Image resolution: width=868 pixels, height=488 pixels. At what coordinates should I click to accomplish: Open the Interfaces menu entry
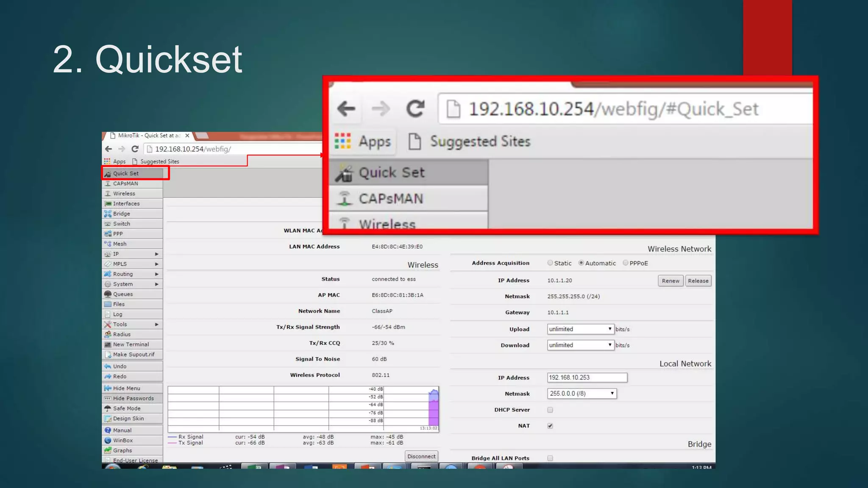[x=132, y=204]
